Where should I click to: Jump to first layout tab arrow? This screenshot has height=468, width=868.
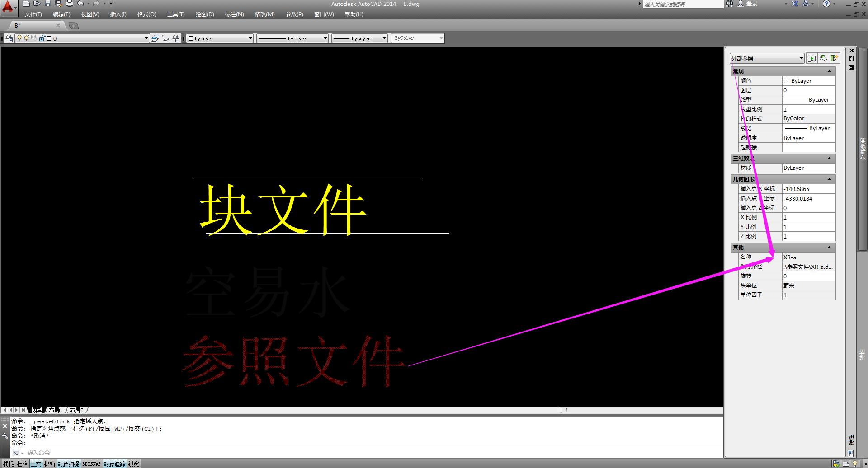(x=5, y=410)
